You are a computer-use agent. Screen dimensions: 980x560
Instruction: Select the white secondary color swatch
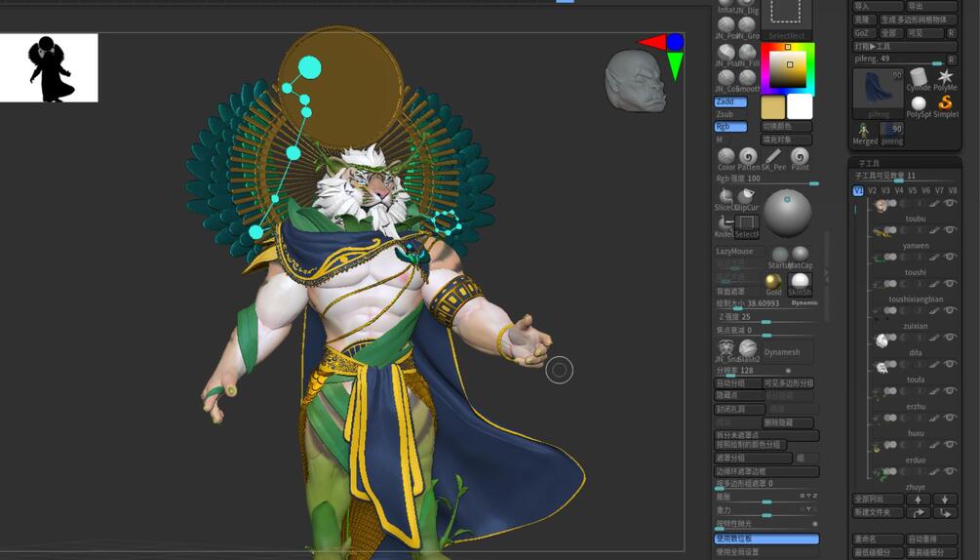click(800, 107)
